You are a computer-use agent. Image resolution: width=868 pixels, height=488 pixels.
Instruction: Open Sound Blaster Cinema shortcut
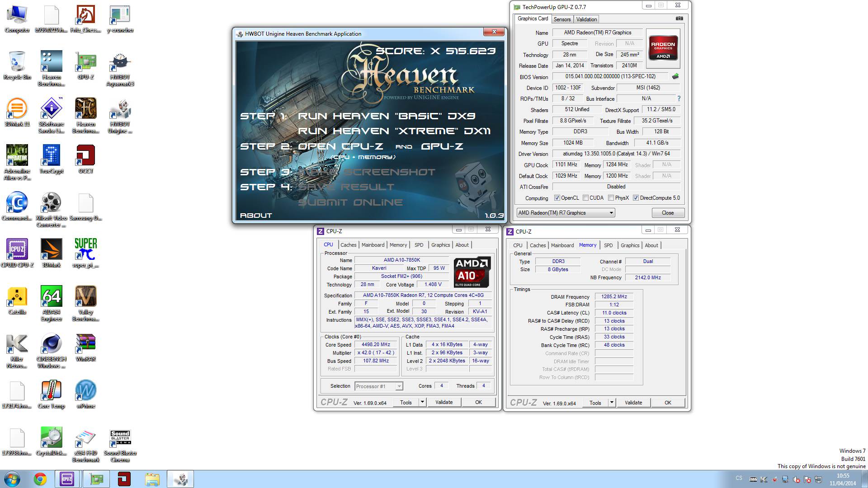[x=120, y=445]
